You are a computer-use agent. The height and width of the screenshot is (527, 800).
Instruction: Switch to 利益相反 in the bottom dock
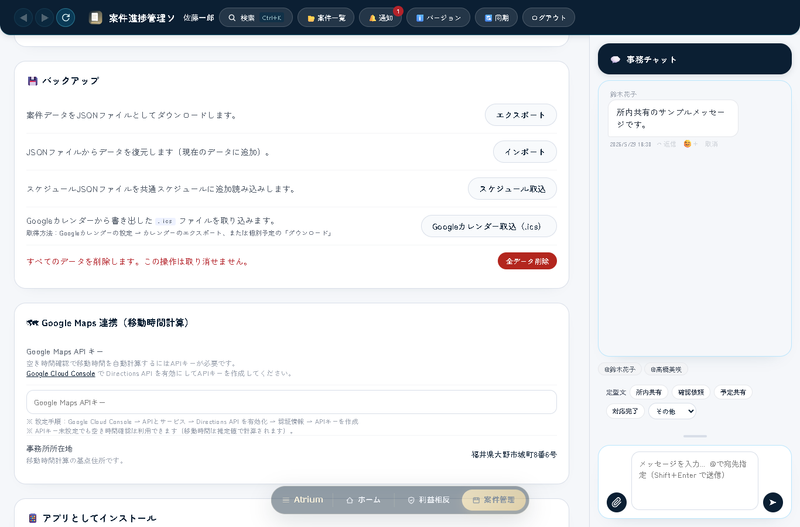pyautogui.click(x=429, y=500)
